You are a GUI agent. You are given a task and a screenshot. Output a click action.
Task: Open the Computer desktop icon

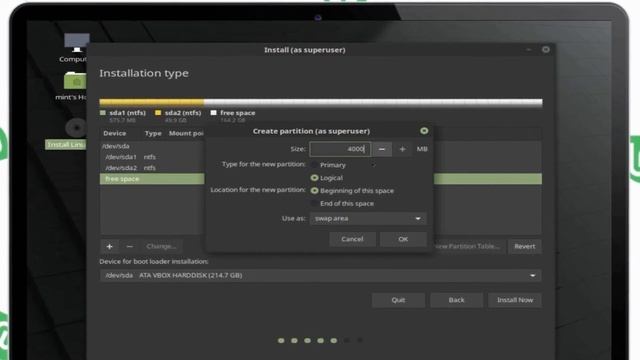point(76,43)
